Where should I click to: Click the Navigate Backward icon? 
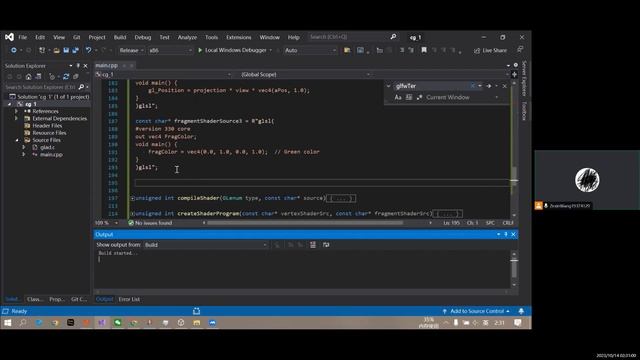pyautogui.click(x=13, y=50)
